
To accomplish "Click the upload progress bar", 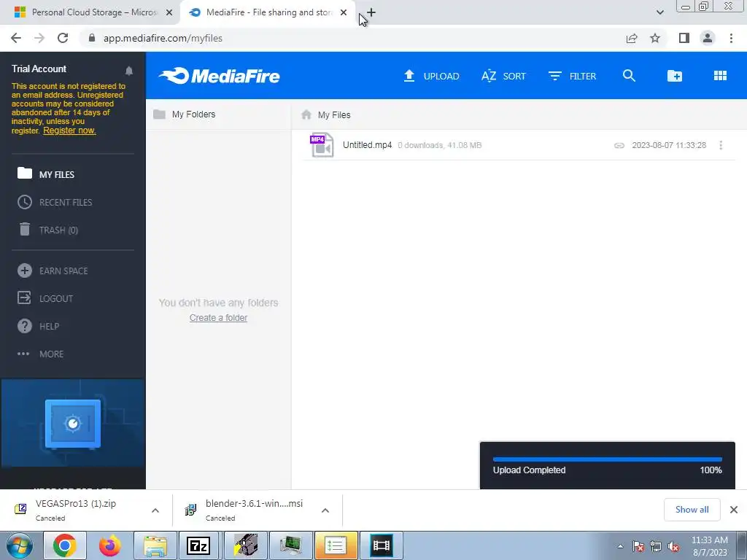I will (608, 459).
